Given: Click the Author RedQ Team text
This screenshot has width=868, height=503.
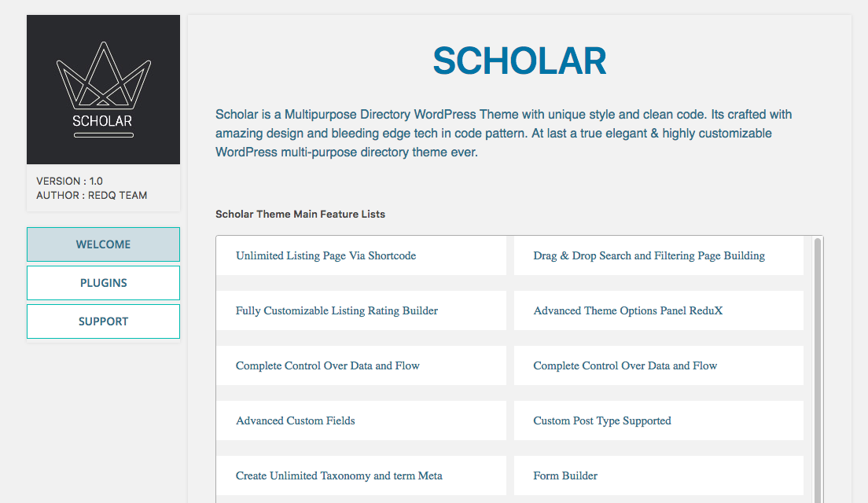Looking at the screenshot, I should [91, 196].
